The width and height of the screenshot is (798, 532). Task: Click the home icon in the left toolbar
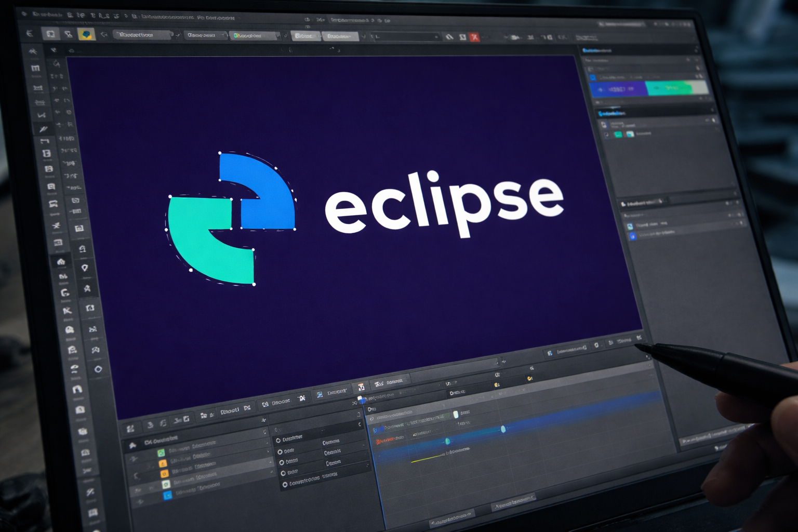pyautogui.click(x=61, y=261)
